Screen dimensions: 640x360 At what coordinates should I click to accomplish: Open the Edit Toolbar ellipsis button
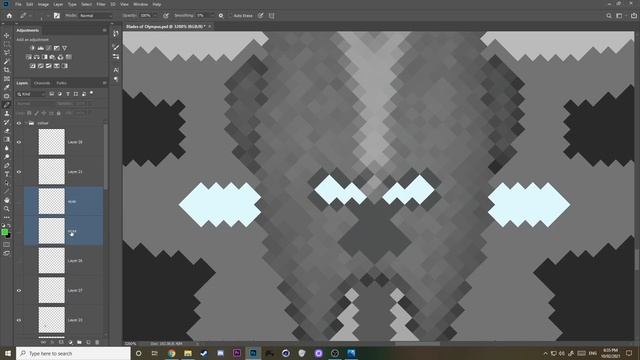click(x=7, y=217)
